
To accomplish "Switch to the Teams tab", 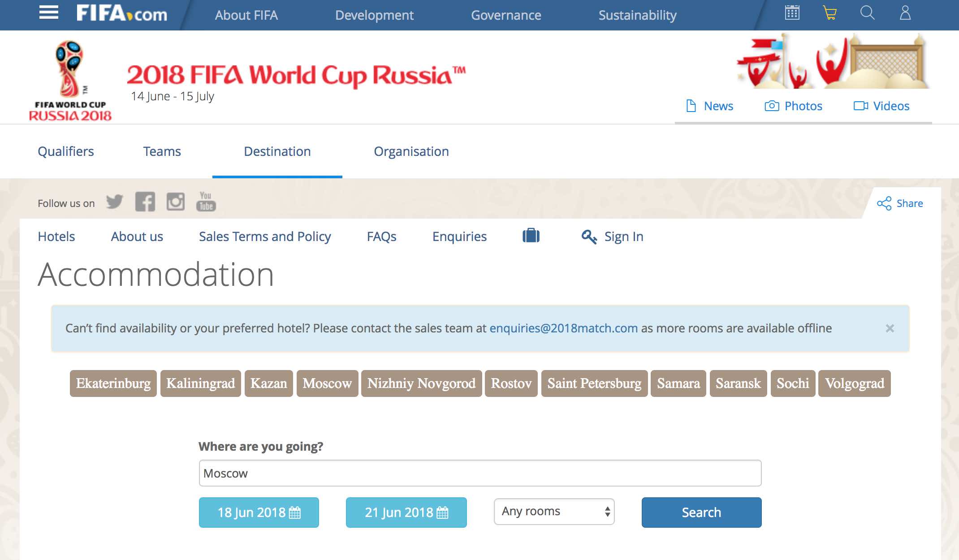I will click(x=162, y=151).
